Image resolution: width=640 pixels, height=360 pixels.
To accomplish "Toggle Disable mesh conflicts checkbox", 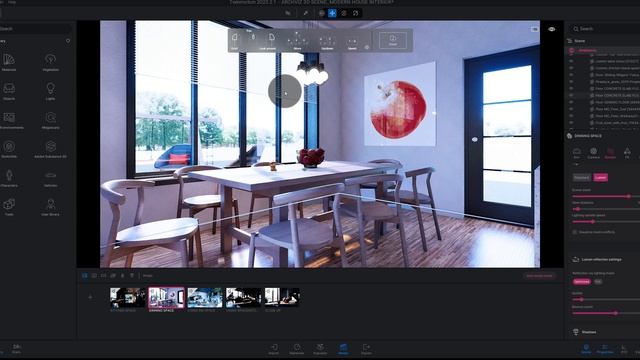I will tap(575, 232).
